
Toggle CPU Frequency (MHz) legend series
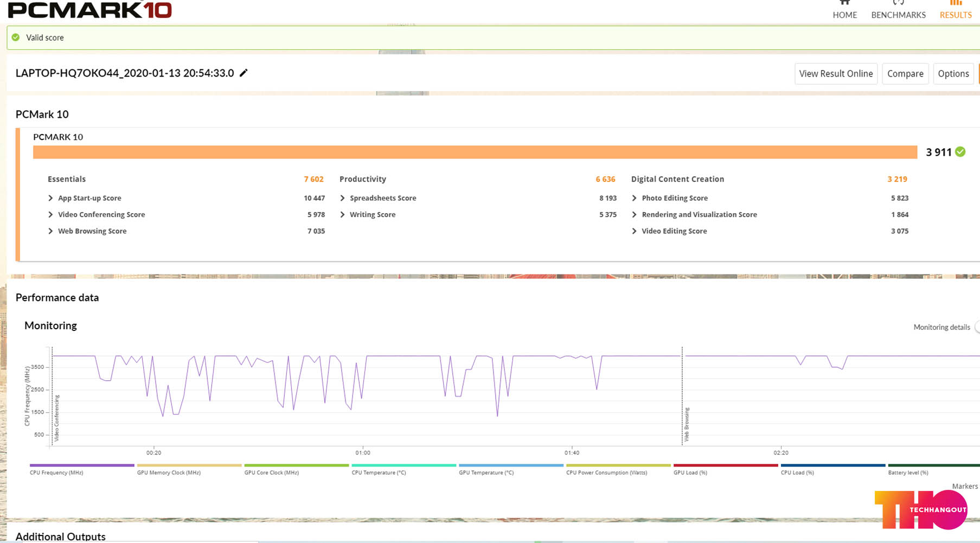pos(82,469)
